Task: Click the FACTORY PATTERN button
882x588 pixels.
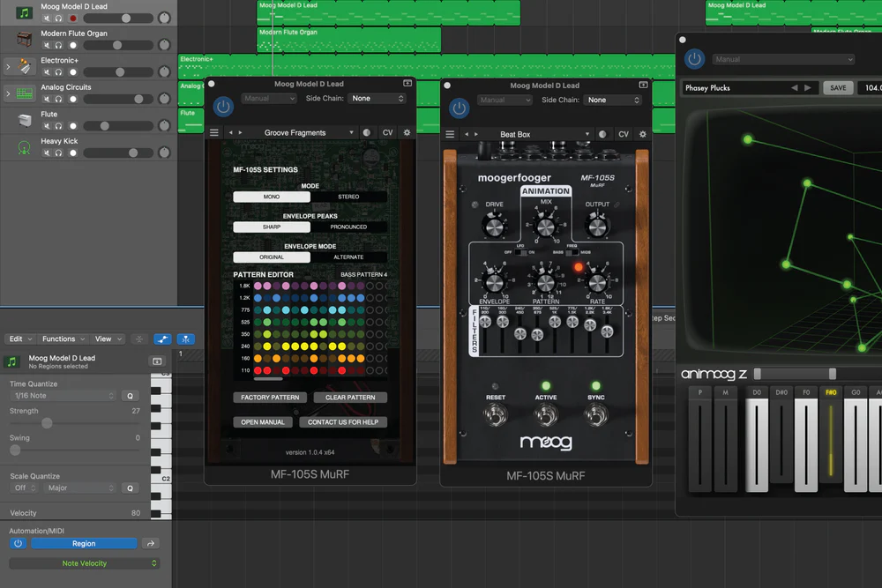Action: point(270,397)
